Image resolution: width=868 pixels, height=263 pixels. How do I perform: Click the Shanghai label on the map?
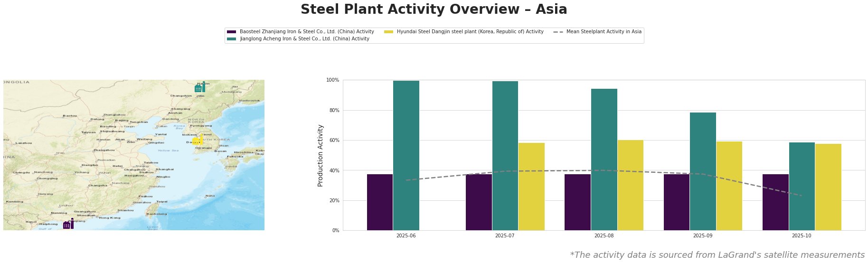(x=165, y=169)
